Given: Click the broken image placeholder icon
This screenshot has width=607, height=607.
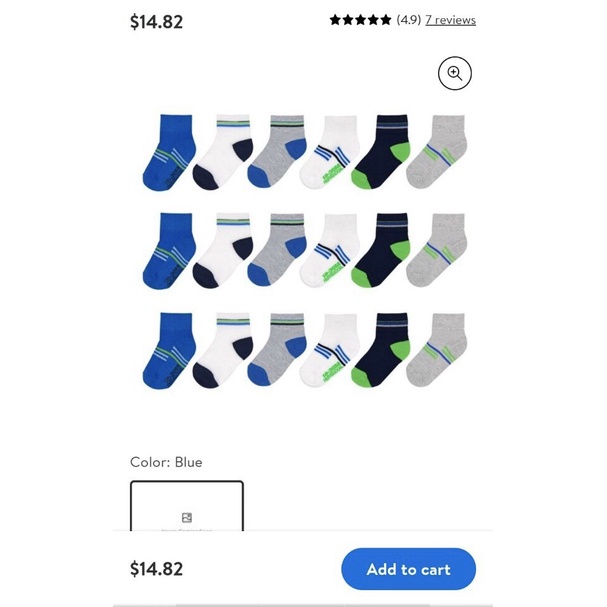Looking at the screenshot, I should [x=187, y=518].
